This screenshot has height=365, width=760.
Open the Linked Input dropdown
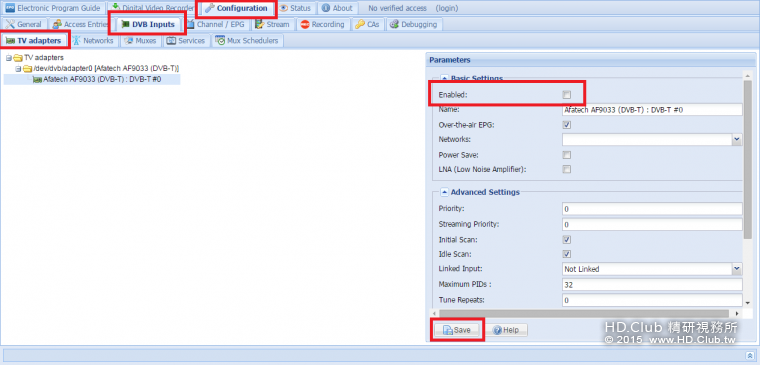(737, 269)
